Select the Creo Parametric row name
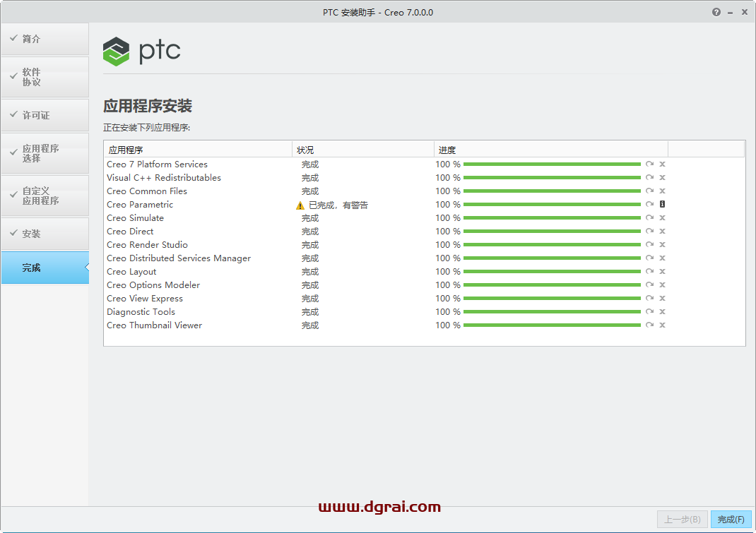 click(x=140, y=205)
